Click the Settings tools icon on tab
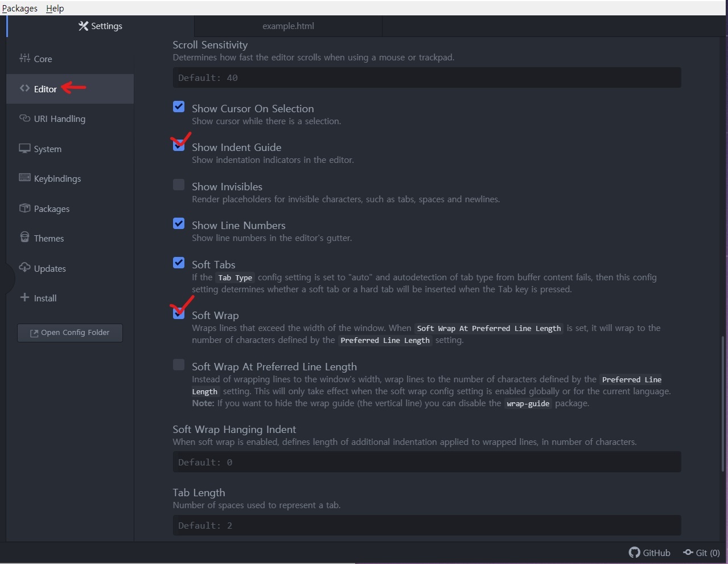This screenshot has height=564, width=728. pyautogui.click(x=83, y=26)
